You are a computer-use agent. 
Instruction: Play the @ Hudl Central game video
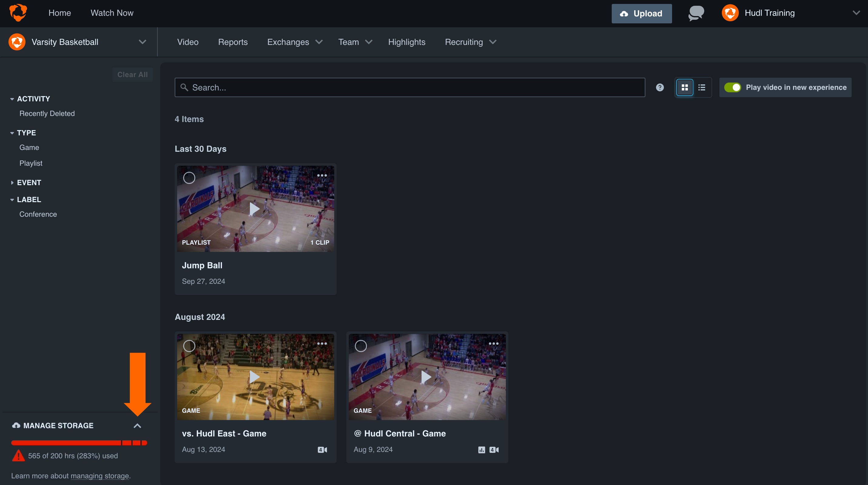[x=426, y=377]
